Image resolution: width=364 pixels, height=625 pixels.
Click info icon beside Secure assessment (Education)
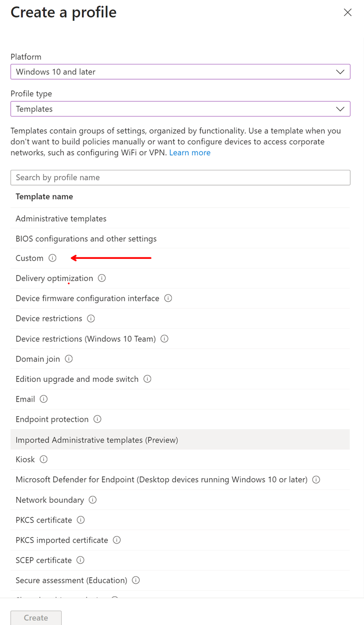coord(136,580)
